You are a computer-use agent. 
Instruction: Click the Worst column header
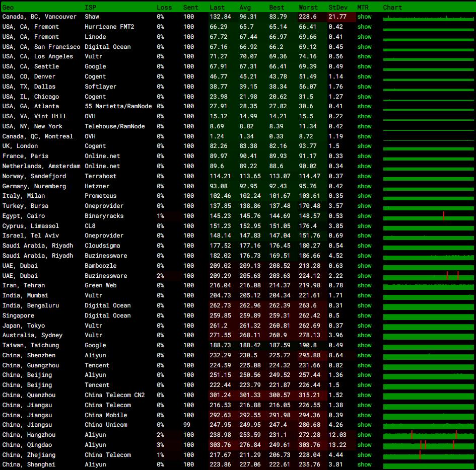308,7
